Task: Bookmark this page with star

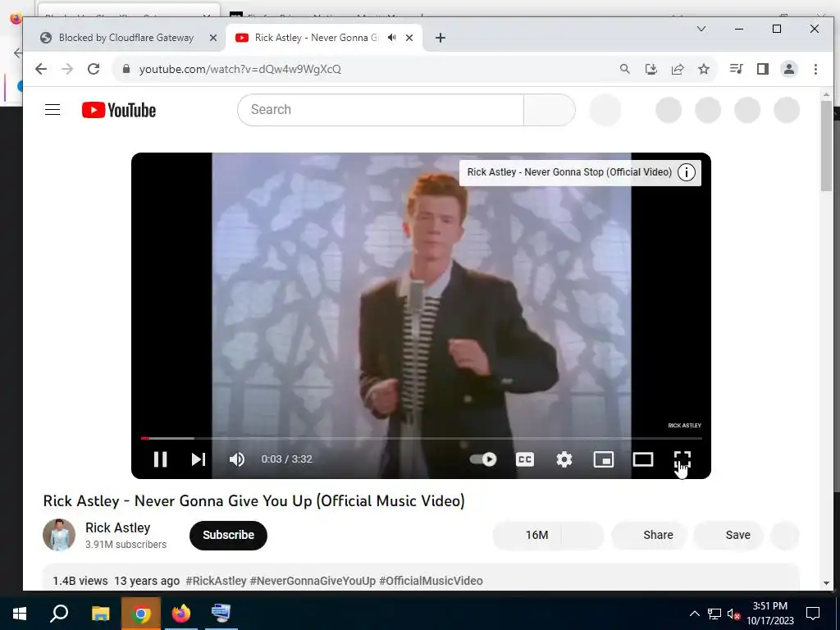Action: tap(704, 69)
